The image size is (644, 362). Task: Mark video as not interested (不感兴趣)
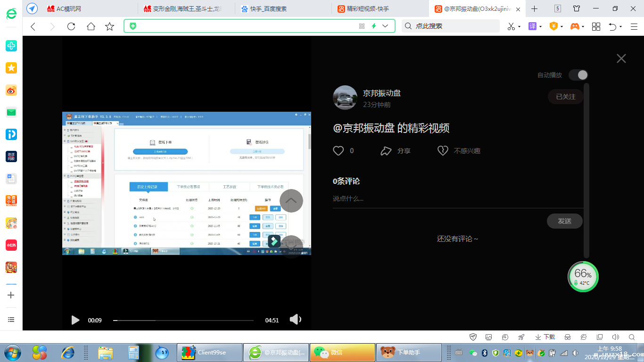[443, 151]
